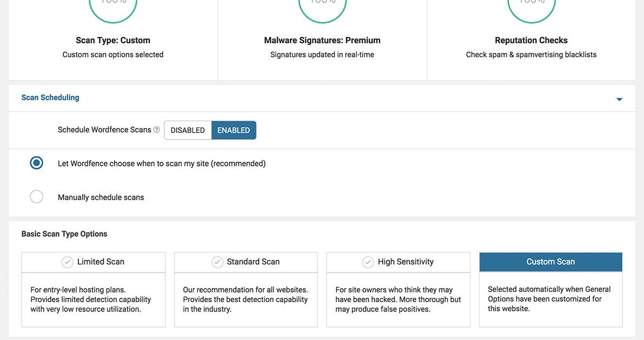This screenshot has height=340, width=644.
Task: Click the checkmark icon on Limited Scan
Action: (67, 262)
